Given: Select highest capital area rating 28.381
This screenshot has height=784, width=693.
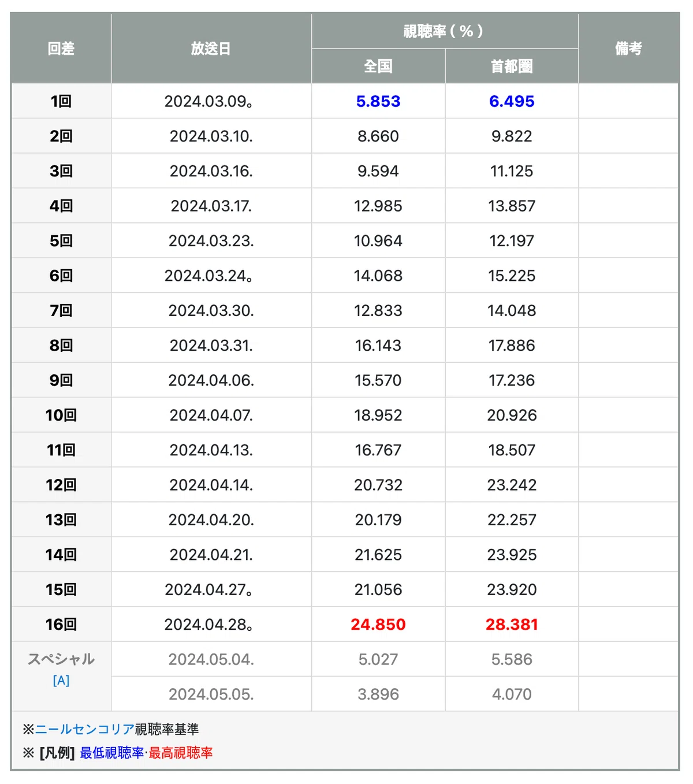Looking at the screenshot, I should tap(512, 625).
